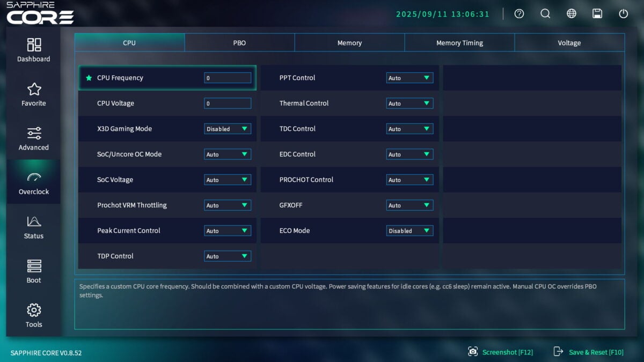The width and height of the screenshot is (644, 362).
Task: Click the CPU frequency help description text
Action: click(x=338, y=291)
